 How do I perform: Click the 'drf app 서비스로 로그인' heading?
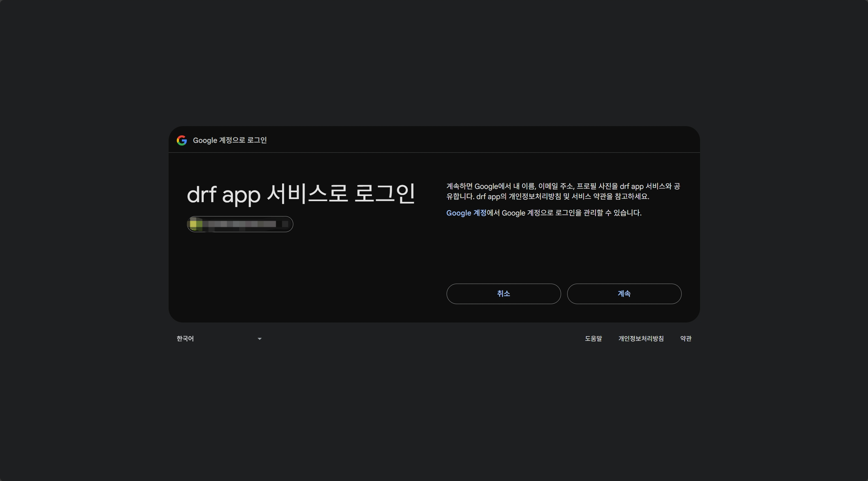[301, 194]
